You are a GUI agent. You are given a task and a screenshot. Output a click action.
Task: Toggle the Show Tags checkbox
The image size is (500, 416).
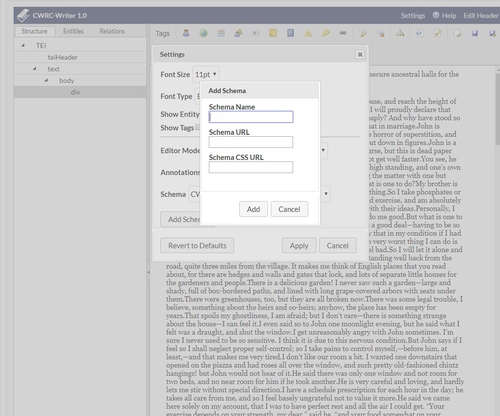[x=198, y=127]
